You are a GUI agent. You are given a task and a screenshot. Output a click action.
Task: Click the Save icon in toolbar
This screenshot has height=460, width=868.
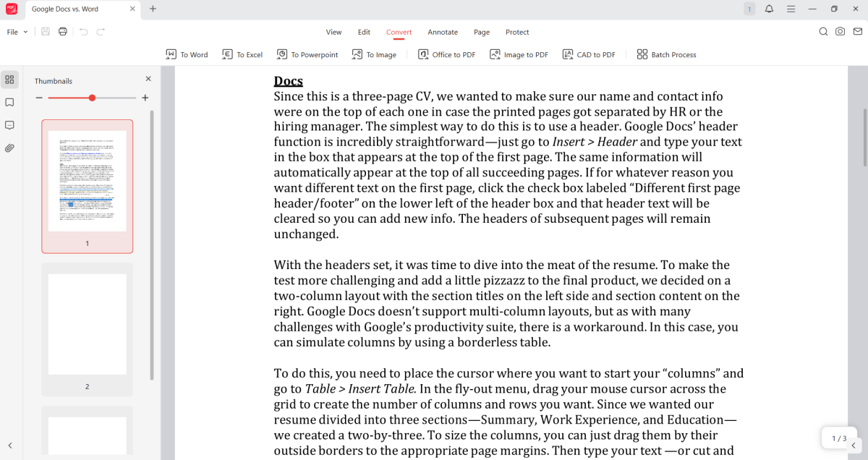[46, 32]
